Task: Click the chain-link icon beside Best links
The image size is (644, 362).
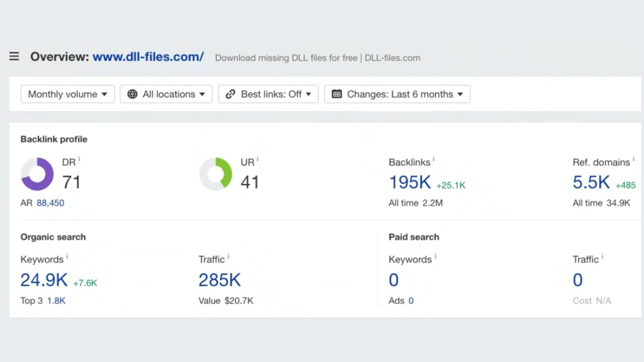Action: point(230,94)
